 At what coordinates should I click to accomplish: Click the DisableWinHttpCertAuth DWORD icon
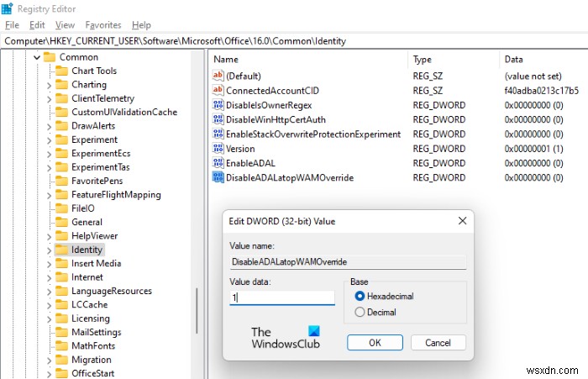pyautogui.click(x=218, y=119)
